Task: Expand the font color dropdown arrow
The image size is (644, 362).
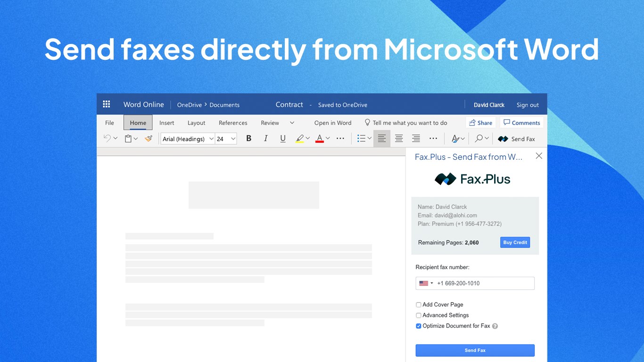Action: [328, 139]
